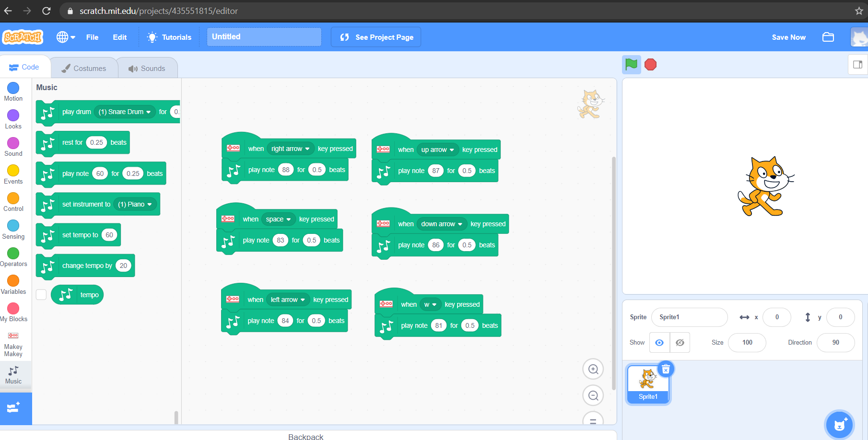Click the See Project Page button
Image resolution: width=868 pixels, height=440 pixels.
376,37
